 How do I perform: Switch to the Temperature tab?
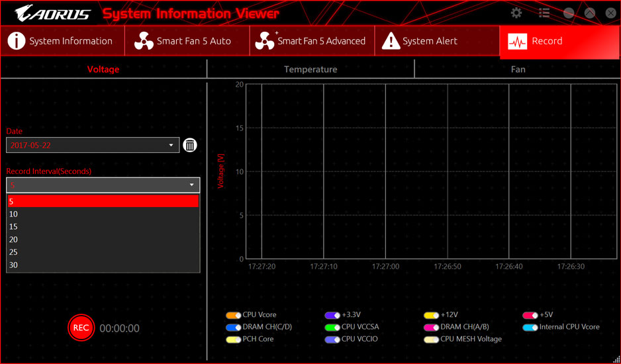click(x=310, y=69)
